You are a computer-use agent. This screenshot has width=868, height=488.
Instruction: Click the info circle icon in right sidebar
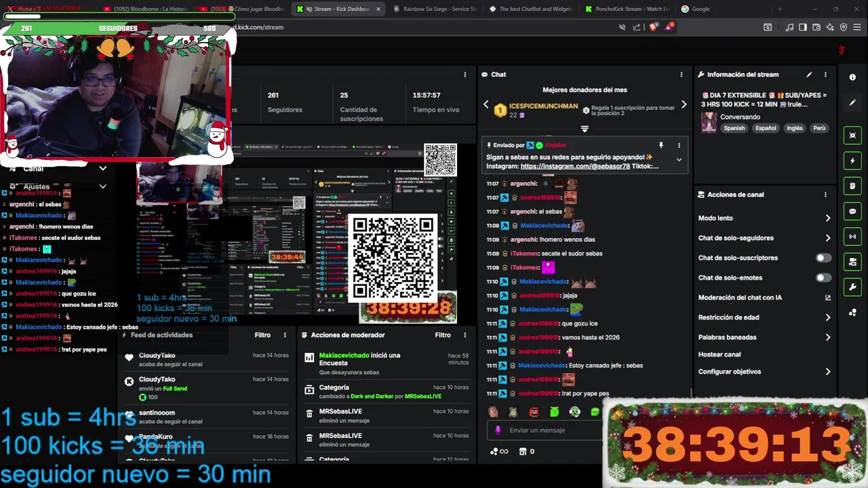click(x=852, y=77)
